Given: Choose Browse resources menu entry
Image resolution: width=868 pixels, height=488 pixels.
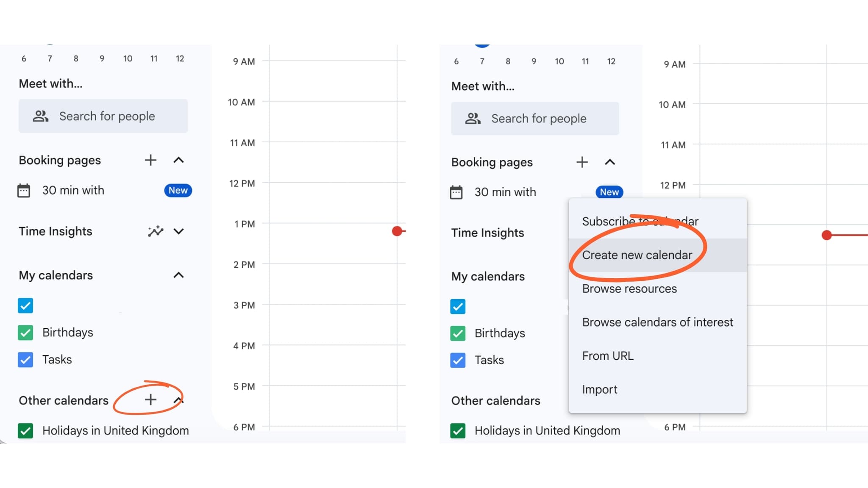Looking at the screenshot, I should pos(657,288).
